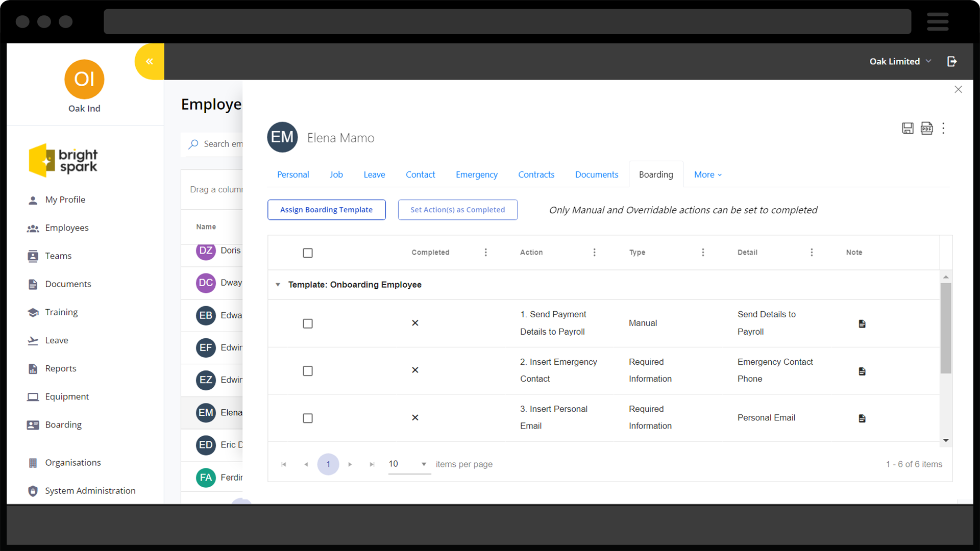
Task: Click Teams icon in sidebar
Action: pos(33,256)
